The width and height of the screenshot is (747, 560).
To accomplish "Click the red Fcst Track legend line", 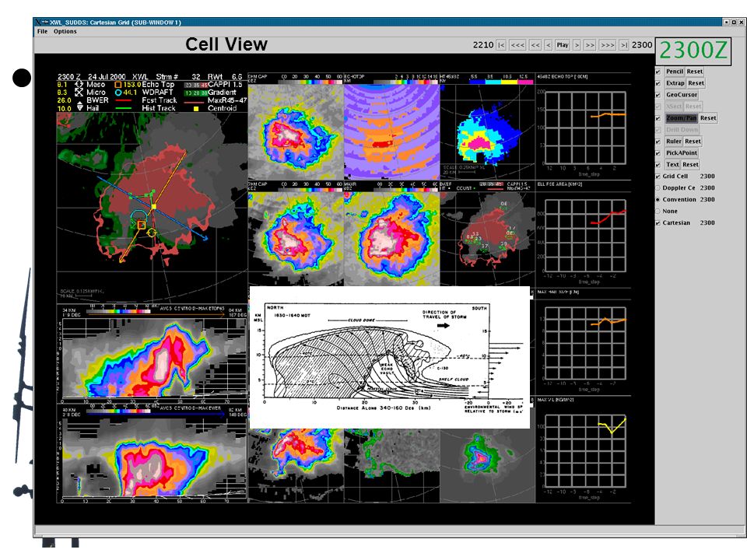I will (x=124, y=100).
